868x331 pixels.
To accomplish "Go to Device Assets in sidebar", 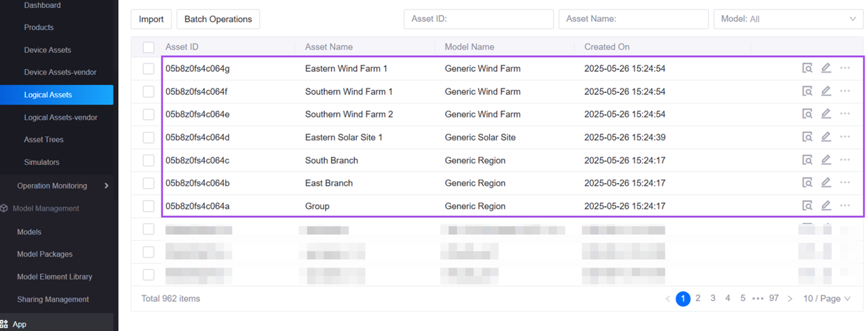I will 47,50.
